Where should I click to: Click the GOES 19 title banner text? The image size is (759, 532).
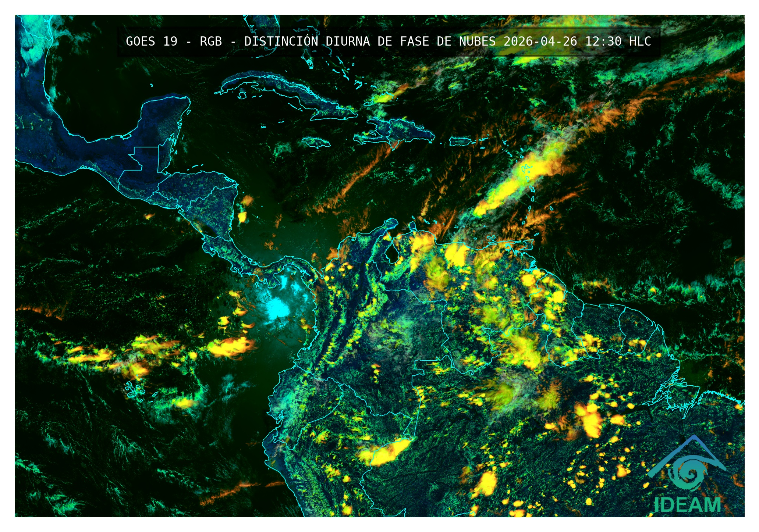[x=152, y=42]
